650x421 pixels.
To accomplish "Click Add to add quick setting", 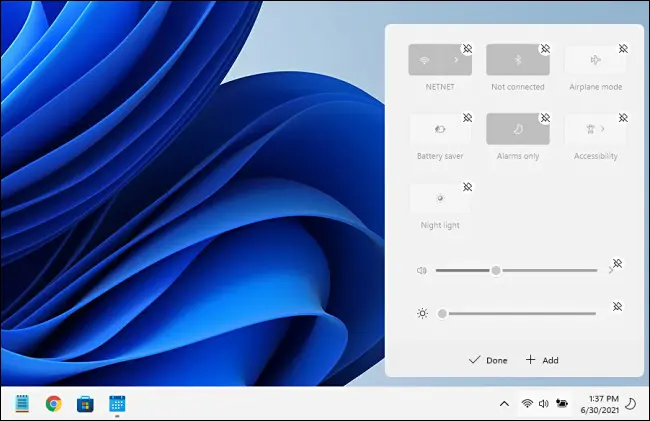I will point(542,360).
